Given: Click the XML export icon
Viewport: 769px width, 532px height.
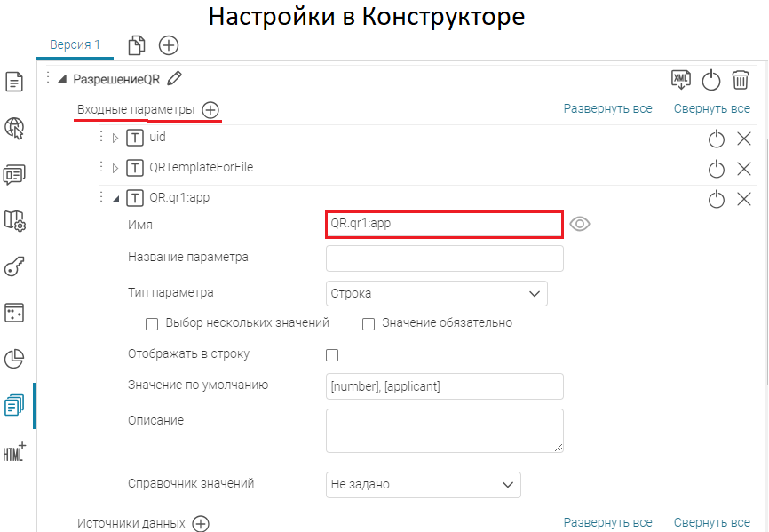Looking at the screenshot, I should pos(681,80).
